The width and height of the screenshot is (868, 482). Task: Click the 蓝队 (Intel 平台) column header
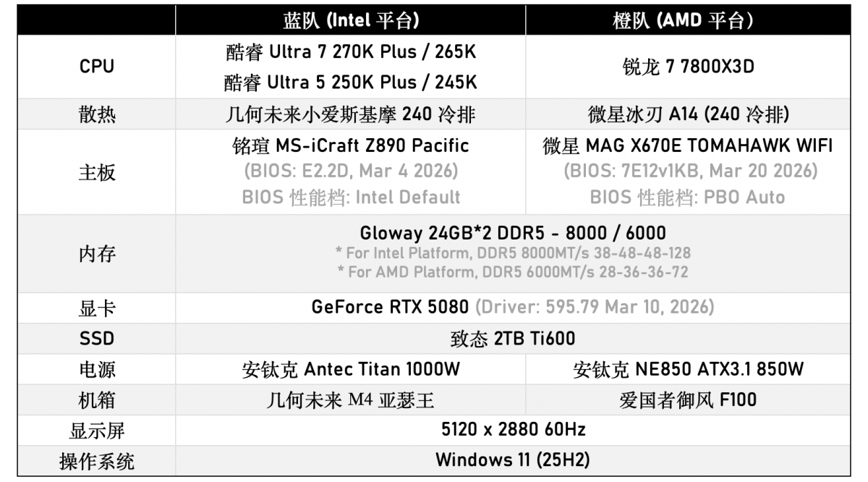pyautogui.click(x=351, y=20)
